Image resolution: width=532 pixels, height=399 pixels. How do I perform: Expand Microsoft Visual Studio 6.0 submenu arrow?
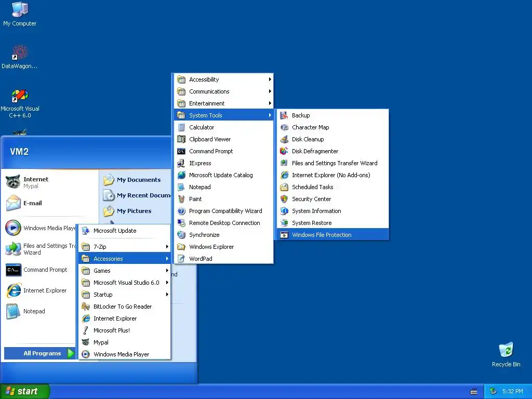(167, 283)
